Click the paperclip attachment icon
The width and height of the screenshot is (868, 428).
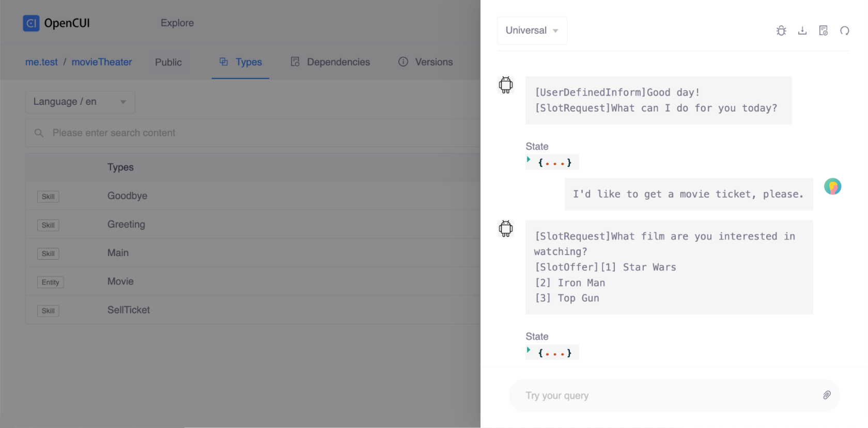pyautogui.click(x=827, y=395)
